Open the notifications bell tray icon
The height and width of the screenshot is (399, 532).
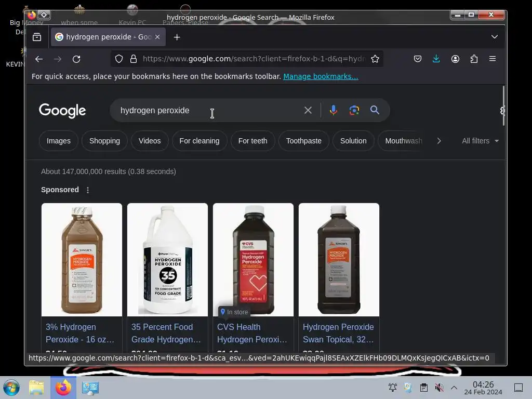(393, 388)
